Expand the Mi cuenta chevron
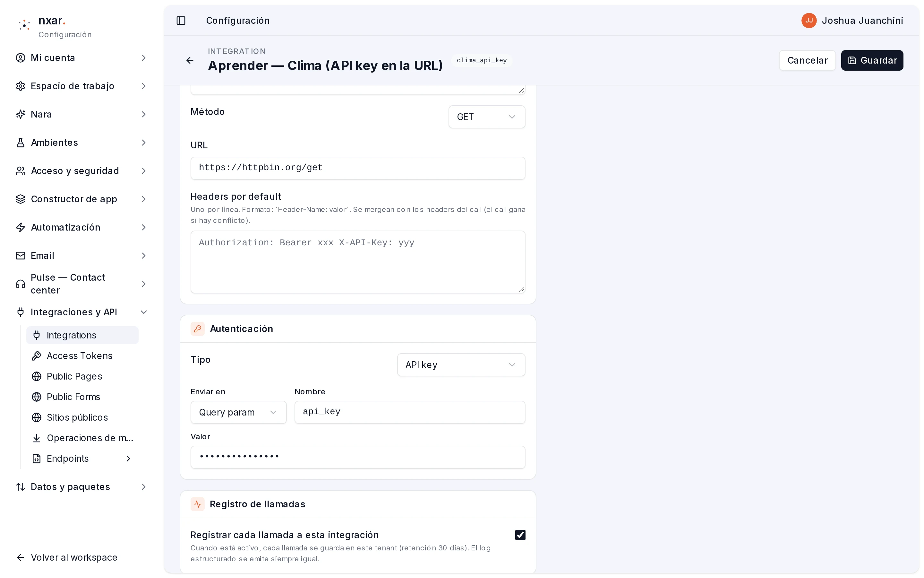The image size is (924, 578). (143, 58)
